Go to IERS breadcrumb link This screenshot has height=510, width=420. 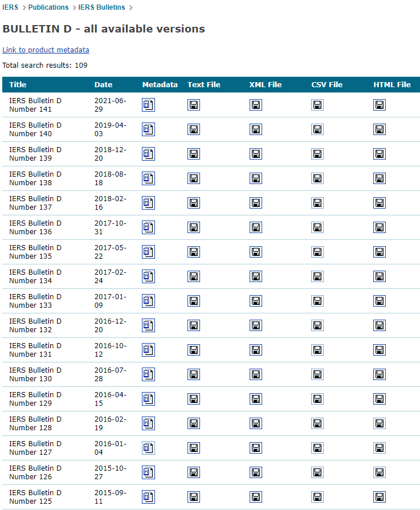point(10,7)
